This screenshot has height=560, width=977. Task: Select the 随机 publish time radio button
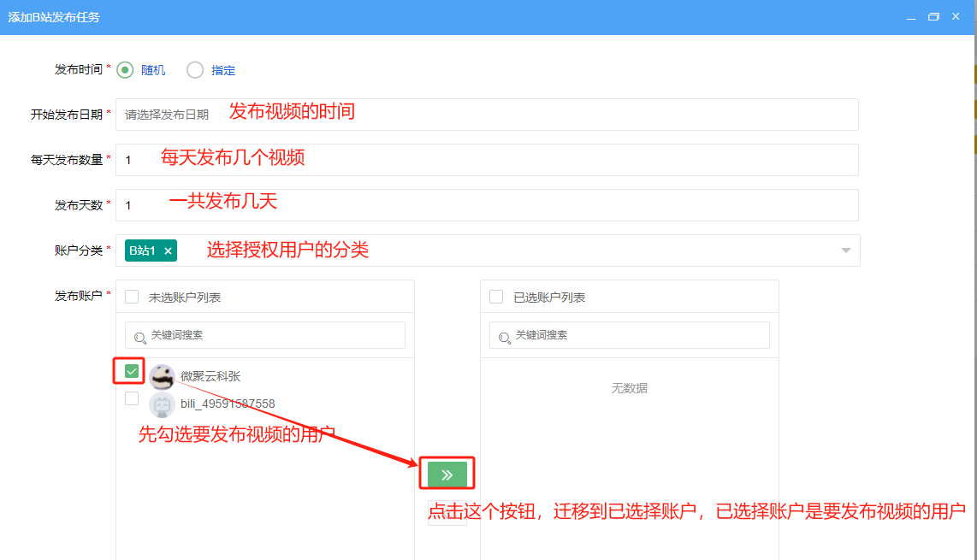coord(125,70)
